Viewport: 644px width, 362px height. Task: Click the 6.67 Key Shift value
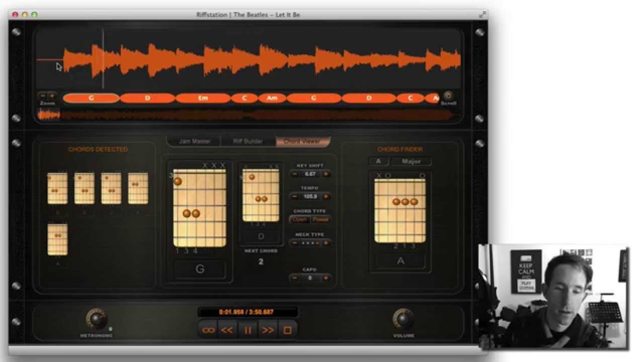[x=310, y=174]
